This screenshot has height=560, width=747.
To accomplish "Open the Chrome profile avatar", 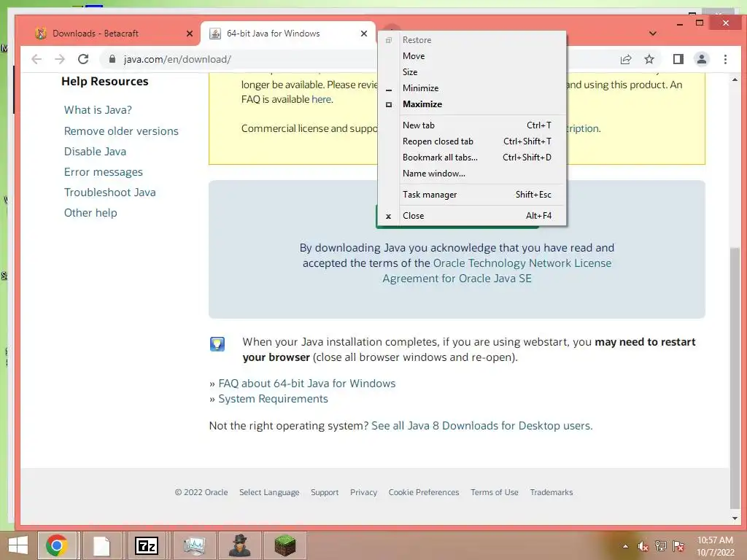I will pyautogui.click(x=701, y=59).
